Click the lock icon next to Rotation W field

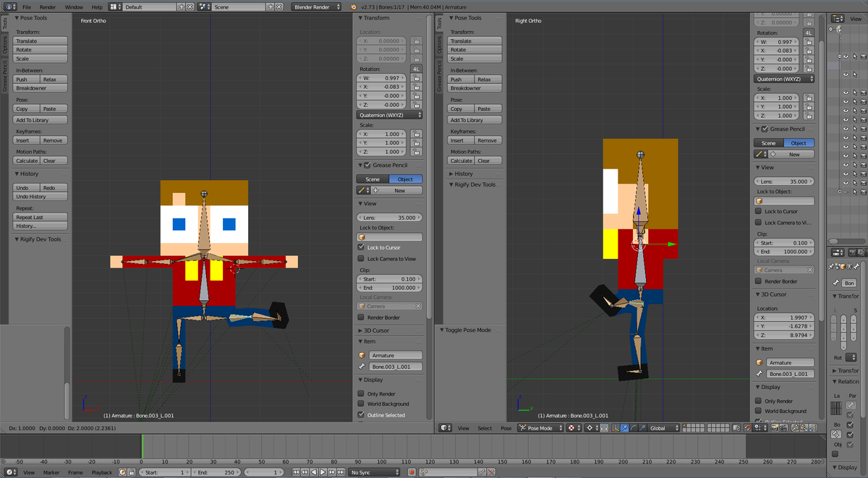(417, 78)
